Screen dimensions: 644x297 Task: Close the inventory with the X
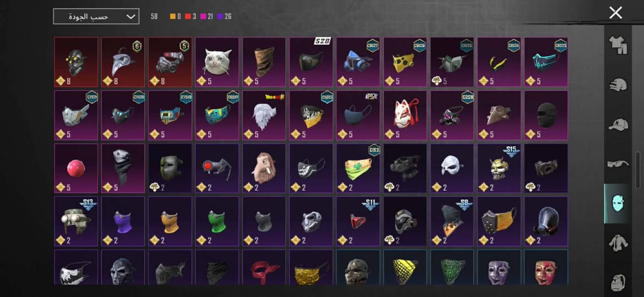tap(615, 13)
